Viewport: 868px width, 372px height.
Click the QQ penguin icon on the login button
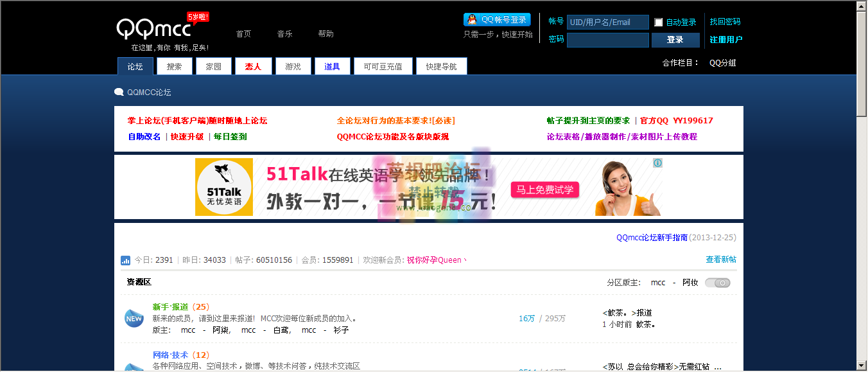pos(471,19)
